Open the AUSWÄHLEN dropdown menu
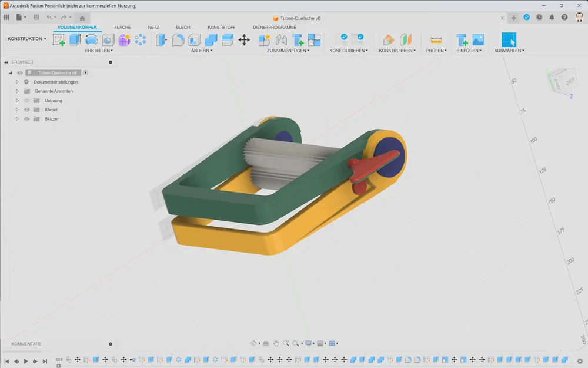The image size is (588, 368). pyautogui.click(x=509, y=51)
